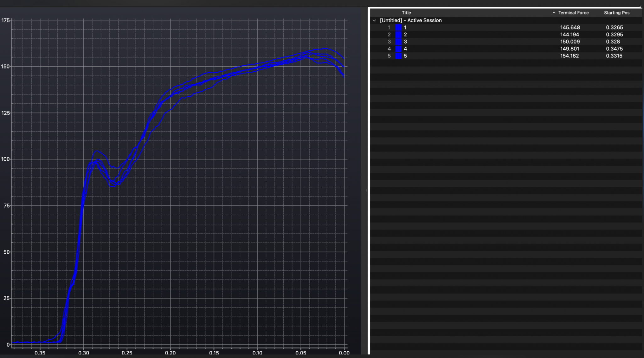Select Terminal Force value 149.801

pos(569,49)
